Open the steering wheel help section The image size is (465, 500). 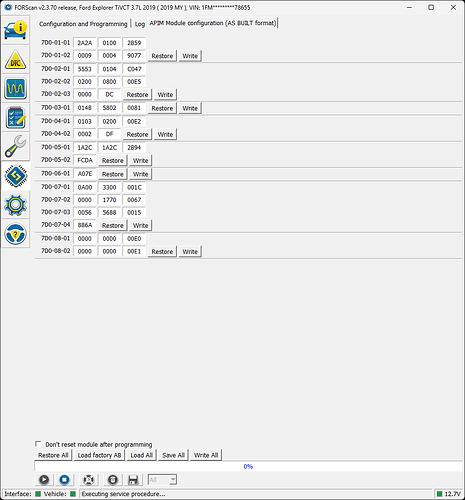click(x=15, y=233)
